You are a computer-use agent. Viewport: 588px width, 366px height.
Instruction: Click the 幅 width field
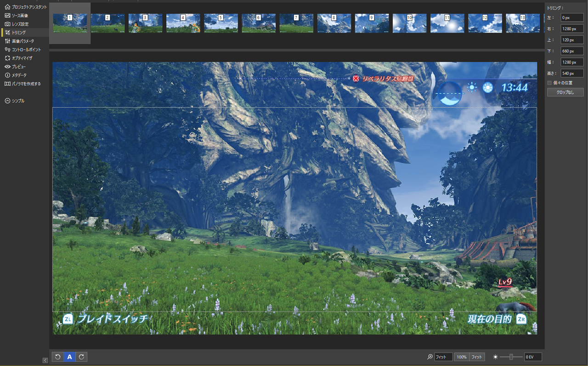pyautogui.click(x=571, y=62)
